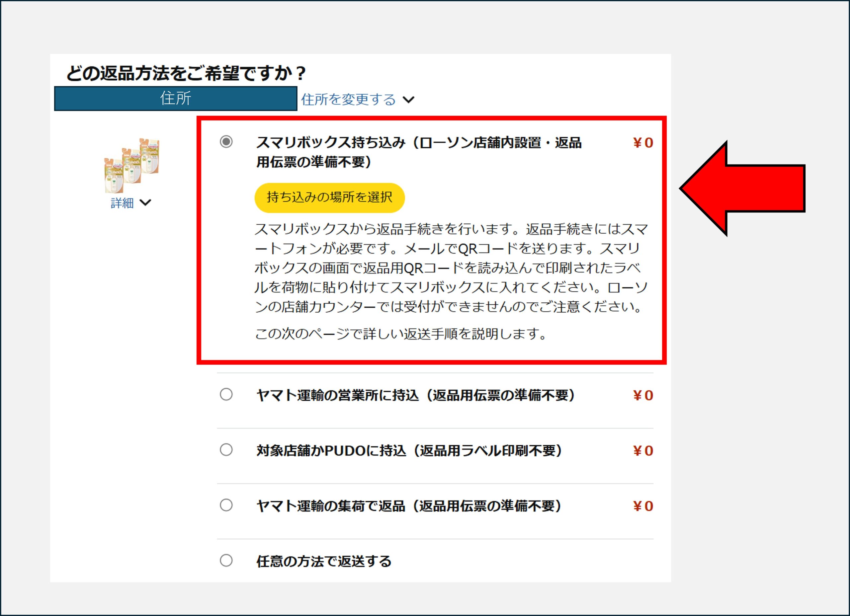Image resolution: width=850 pixels, height=616 pixels.
Task: Click the ヤマト運輸の営業所に持込 option title
Action: point(415,395)
